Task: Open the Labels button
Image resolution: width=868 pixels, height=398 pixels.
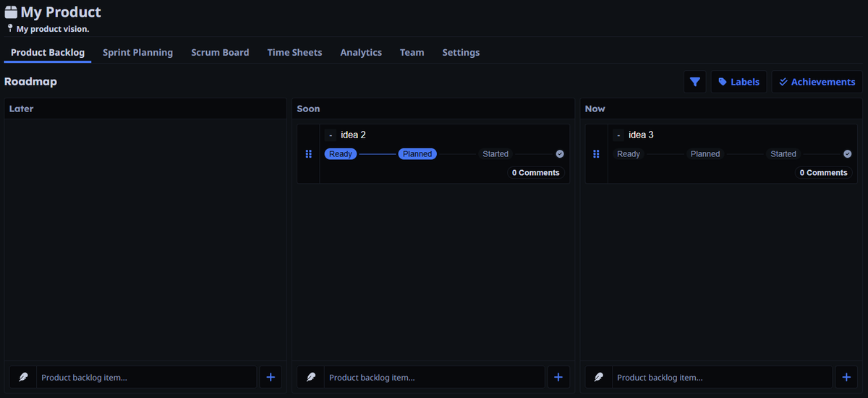Action: [x=739, y=82]
